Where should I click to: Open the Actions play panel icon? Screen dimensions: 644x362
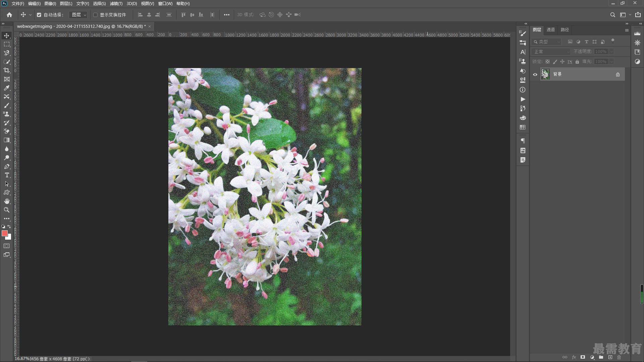tap(523, 99)
